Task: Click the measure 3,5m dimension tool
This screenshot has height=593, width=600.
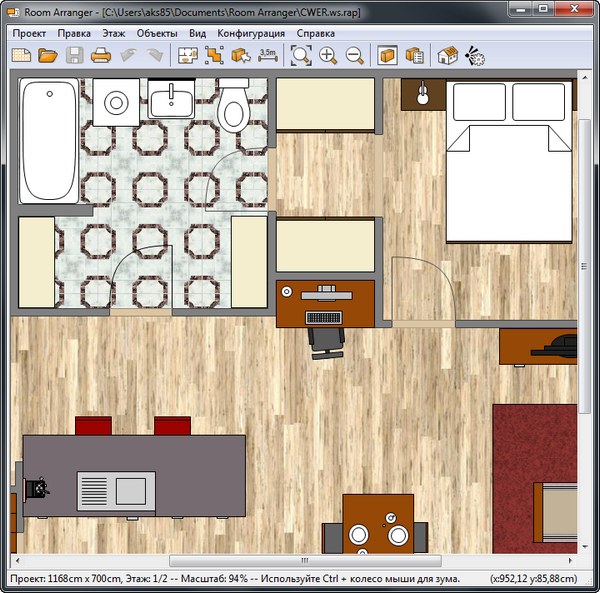Action: click(x=267, y=55)
